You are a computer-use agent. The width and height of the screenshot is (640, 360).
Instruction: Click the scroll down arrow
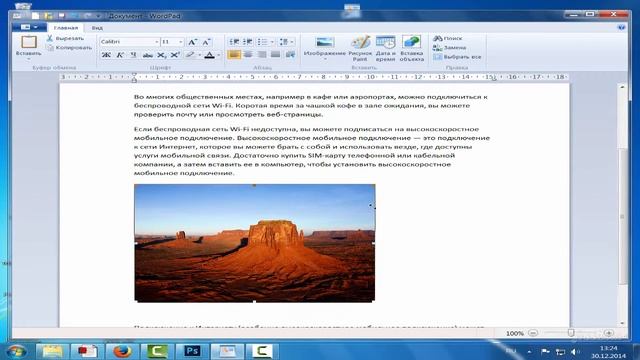[x=622, y=323]
